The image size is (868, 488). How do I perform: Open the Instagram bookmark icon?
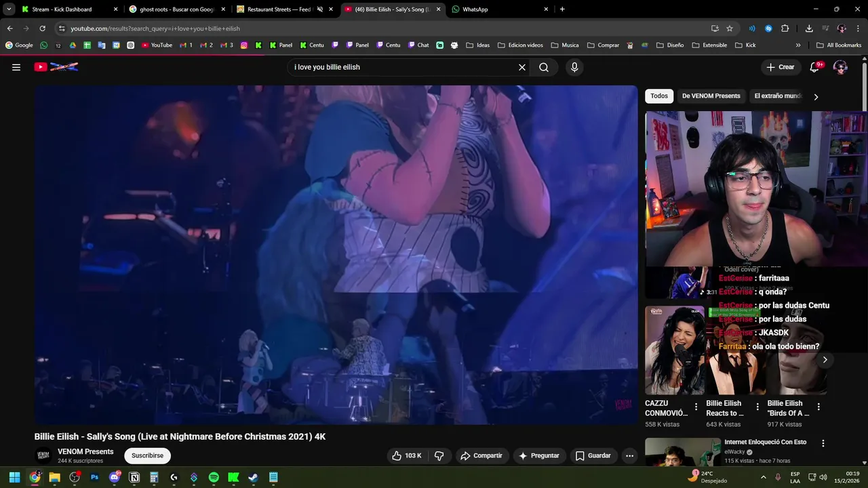pos(244,45)
